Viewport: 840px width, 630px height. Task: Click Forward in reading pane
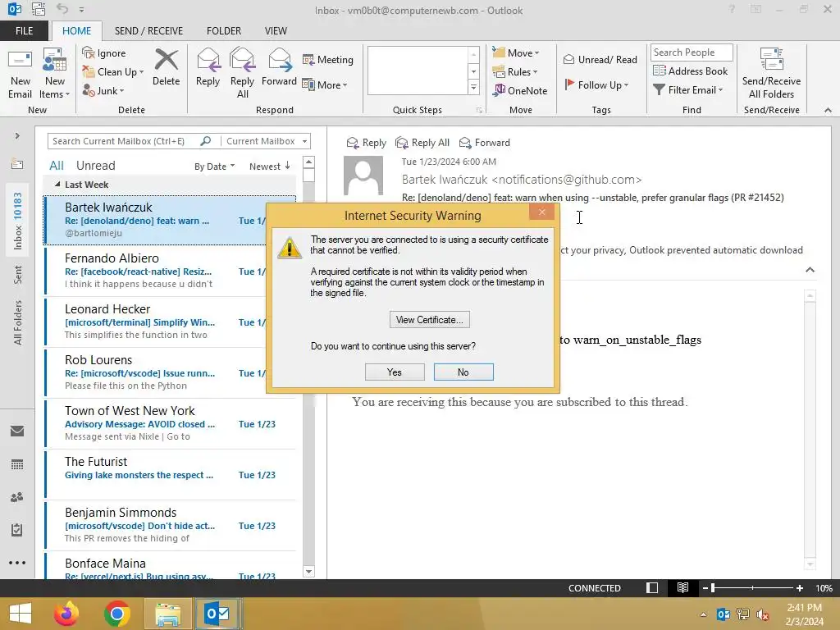[x=485, y=143]
